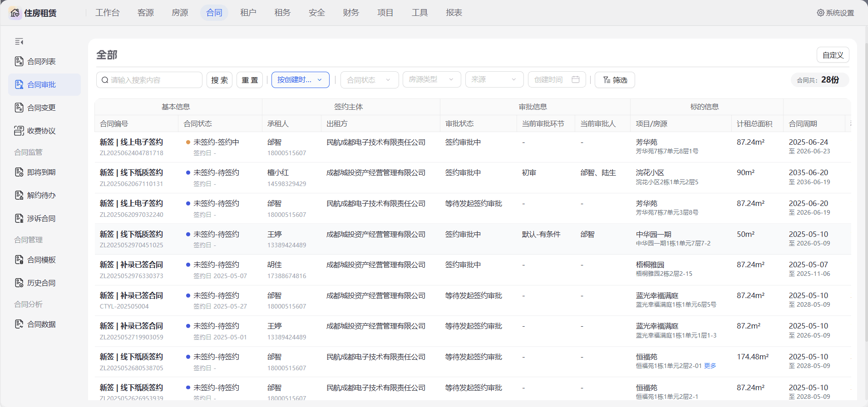Click the 合同审批 sidebar icon

(x=19, y=84)
